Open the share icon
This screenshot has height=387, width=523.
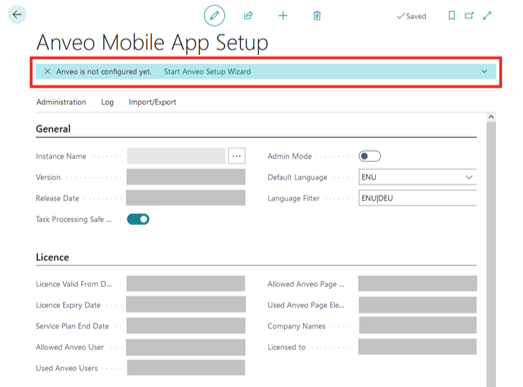click(x=248, y=15)
